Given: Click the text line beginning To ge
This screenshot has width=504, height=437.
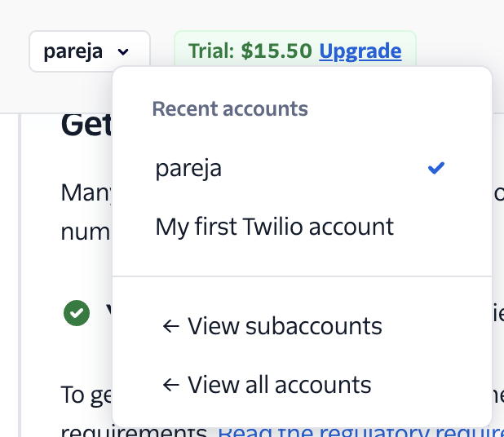Looking at the screenshot, I should [x=86, y=395].
